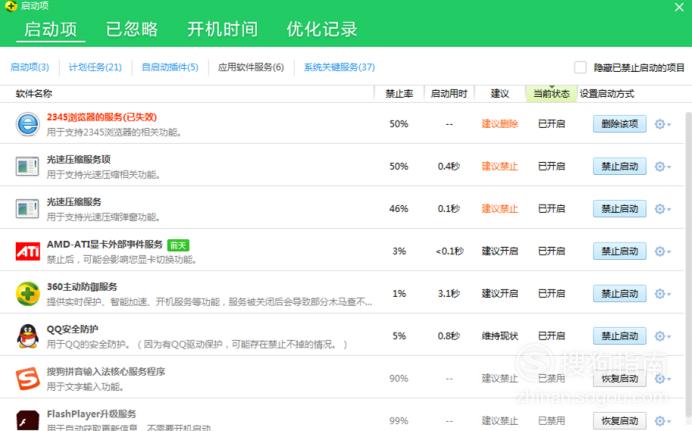Select the 计划任务(21) sub-tab
The width and height of the screenshot is (692, 431).
click(x=95, y=67)
